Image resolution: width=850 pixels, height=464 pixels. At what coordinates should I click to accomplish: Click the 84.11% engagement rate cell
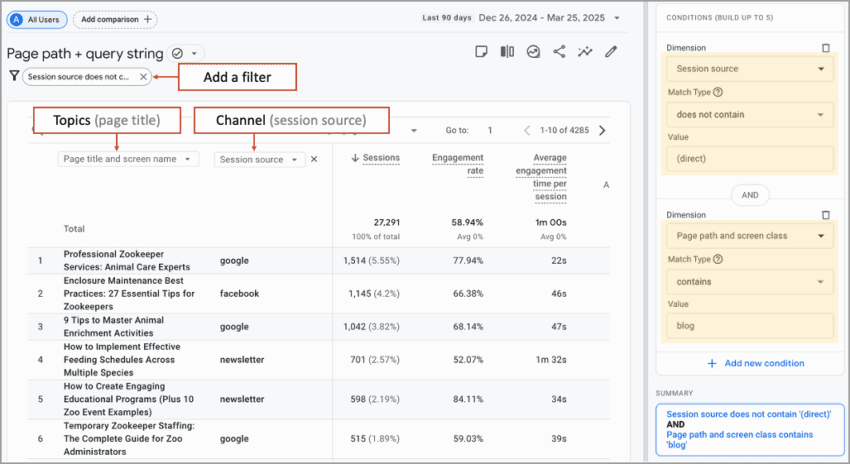pos(468,399)
